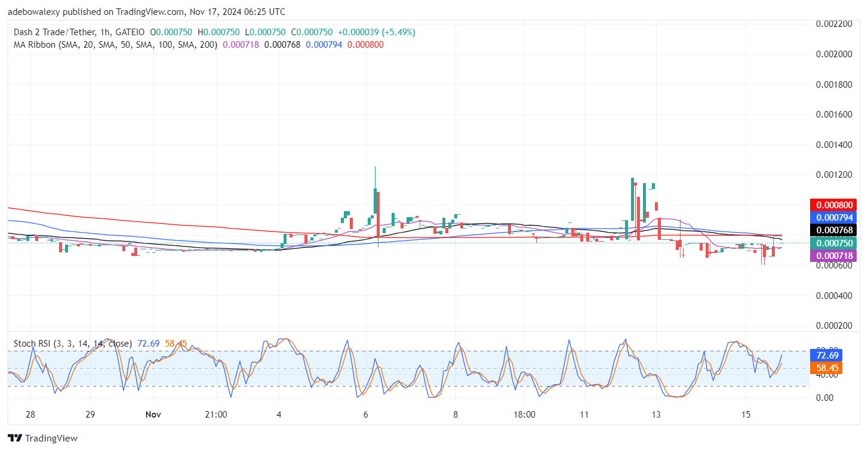Click the red 0.000800 SMA legend value

[x=365, y=44]
